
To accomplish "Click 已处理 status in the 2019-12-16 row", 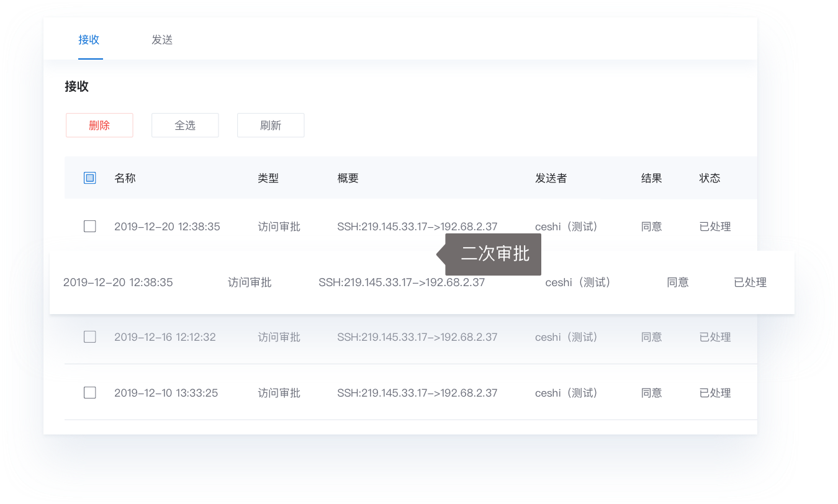I will point(715,337).
